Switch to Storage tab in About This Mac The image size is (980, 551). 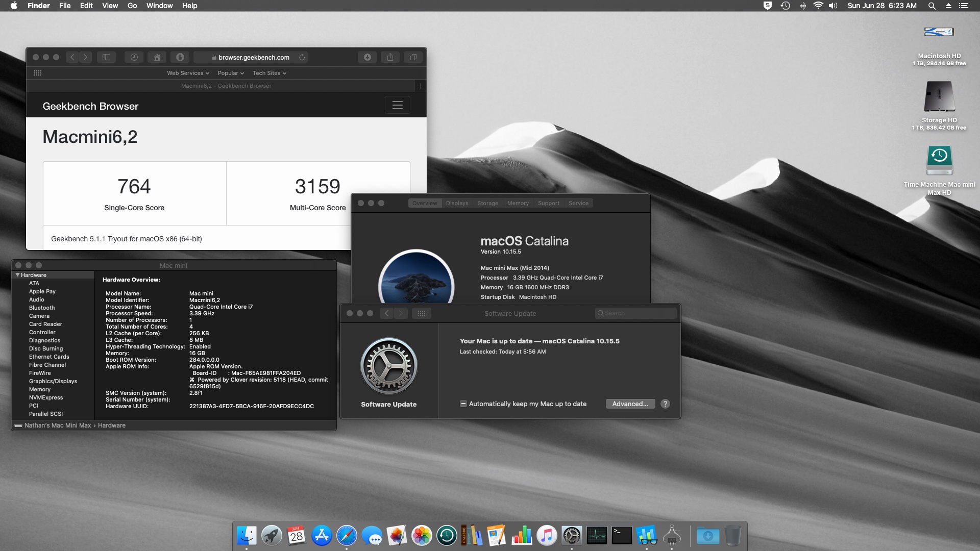click(x=487, y=203)
